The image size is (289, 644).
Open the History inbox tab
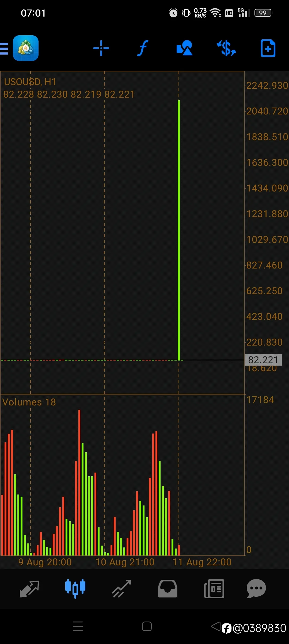coord(168,589)
